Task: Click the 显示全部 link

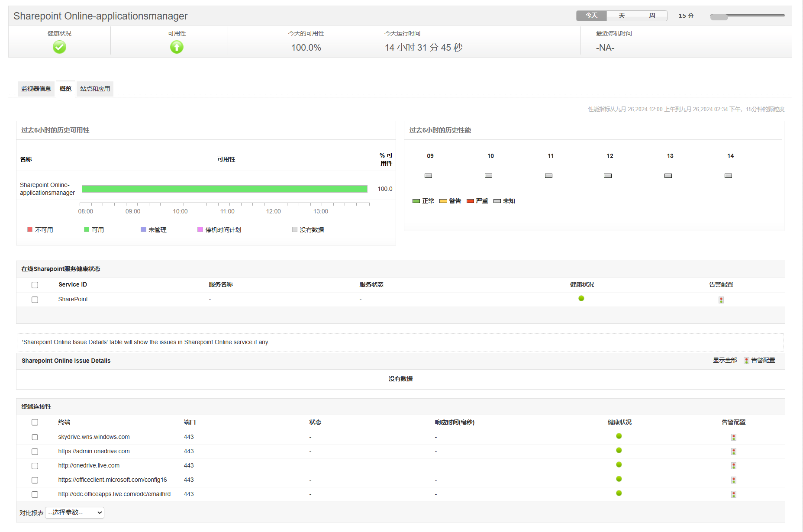Action: coord(725,360)
